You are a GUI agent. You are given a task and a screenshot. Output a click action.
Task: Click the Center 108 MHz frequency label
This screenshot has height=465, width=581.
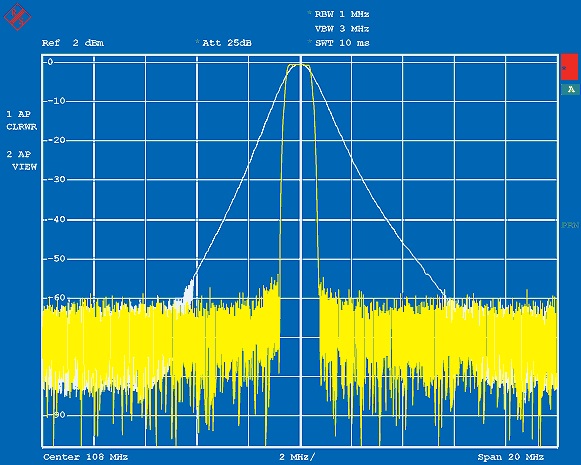pos(86,457)
